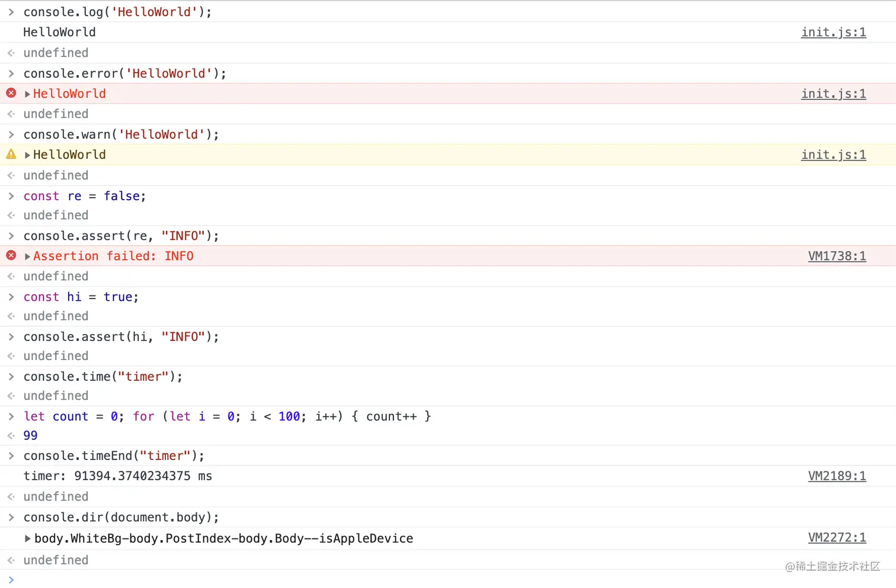This screenshot has width=896, height=588.
Task: Open the VM1738:1 source link
Action: point(837,256)
